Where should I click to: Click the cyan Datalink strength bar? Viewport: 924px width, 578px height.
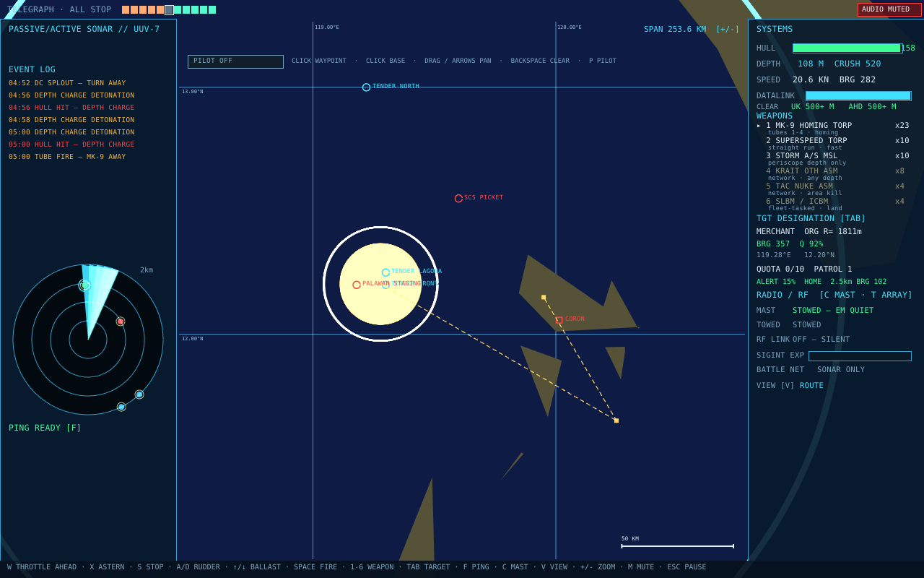(858, 95)
